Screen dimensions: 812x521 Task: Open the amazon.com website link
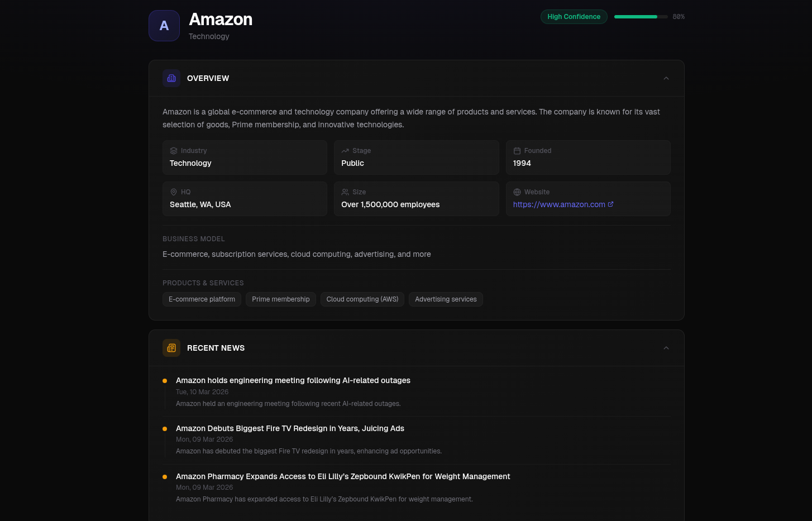pyautogui.click(x=559, y=204)
